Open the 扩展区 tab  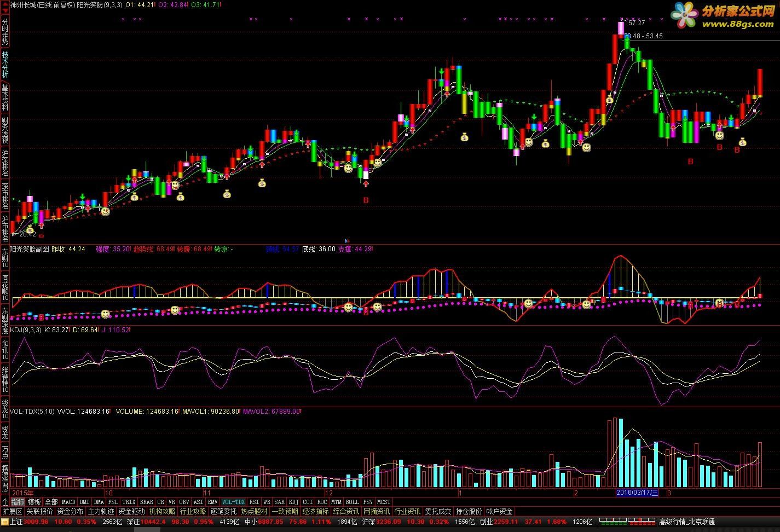point(13,511)
